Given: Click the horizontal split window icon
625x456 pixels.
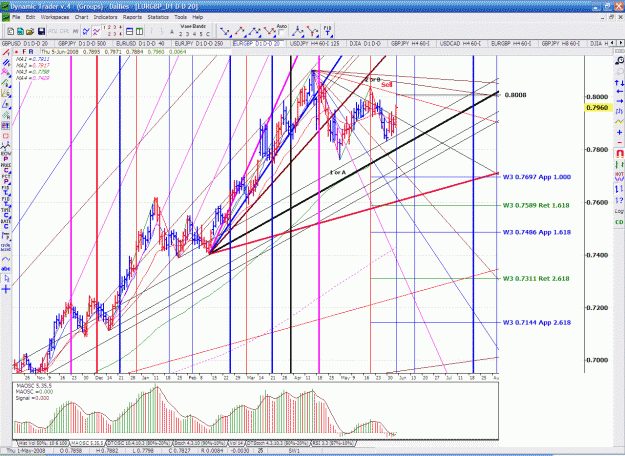Looking at the screenshot, I should click(130, 31).
